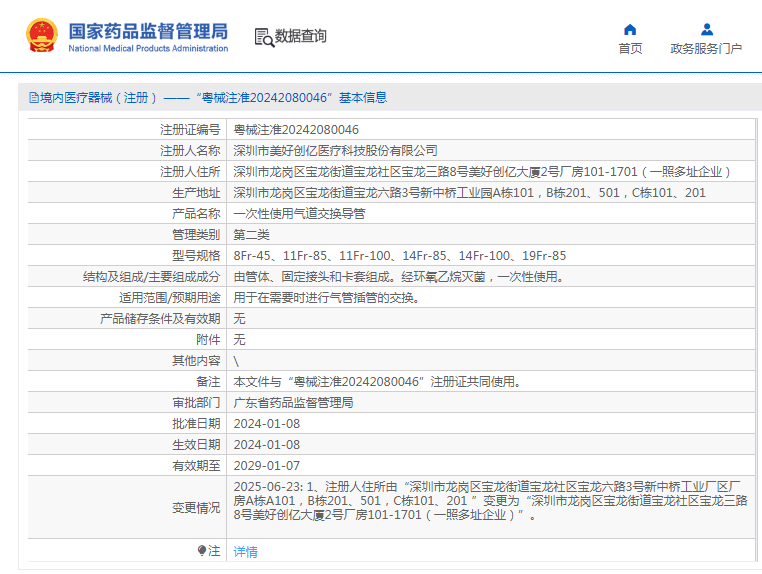Viewport: 762px width, 574px height.
Task: Select 批准日期 value 2024-01-08
Action: (267, 424)
